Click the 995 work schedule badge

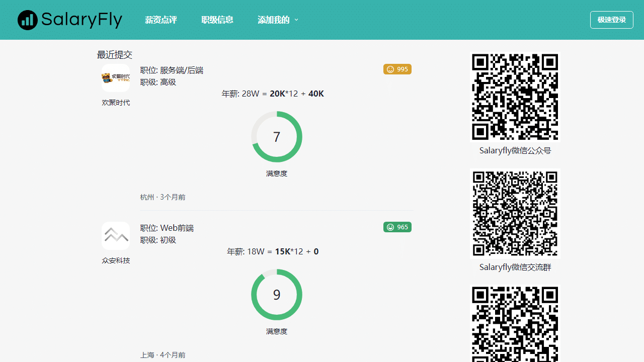397,69
